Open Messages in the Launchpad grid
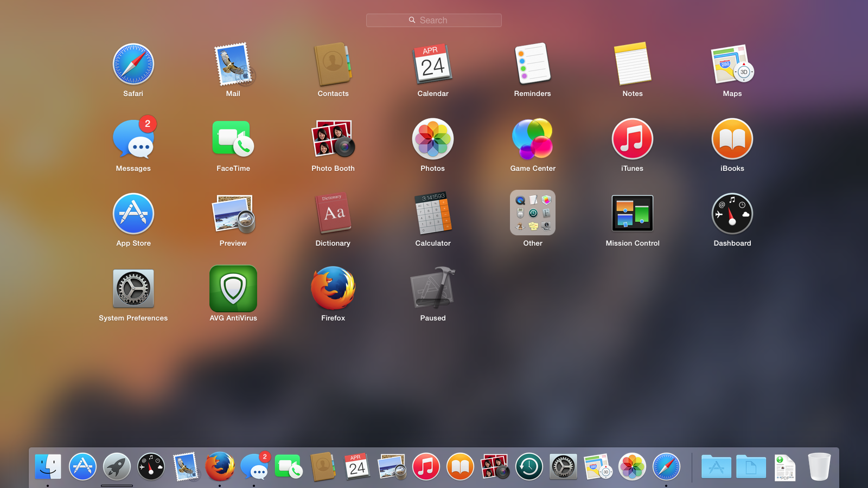The height and width of the screenshot is (488, 868). tap(133, 139)
